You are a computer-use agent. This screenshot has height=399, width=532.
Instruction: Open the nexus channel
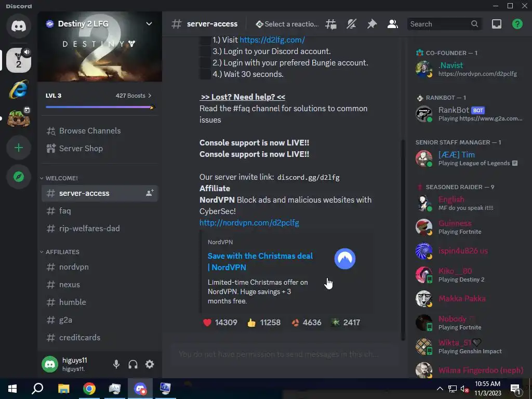point(100,285)
